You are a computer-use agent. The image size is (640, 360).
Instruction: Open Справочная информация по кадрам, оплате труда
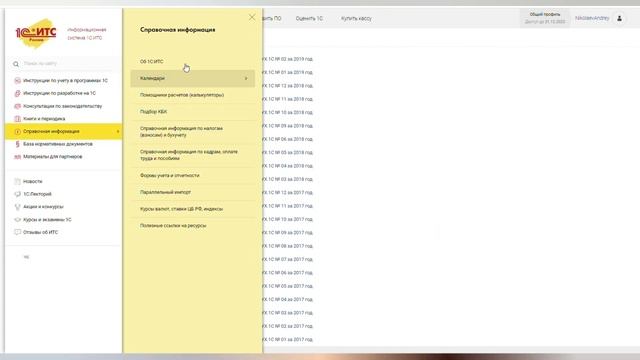pyautogui.click(x=189, y=155)
